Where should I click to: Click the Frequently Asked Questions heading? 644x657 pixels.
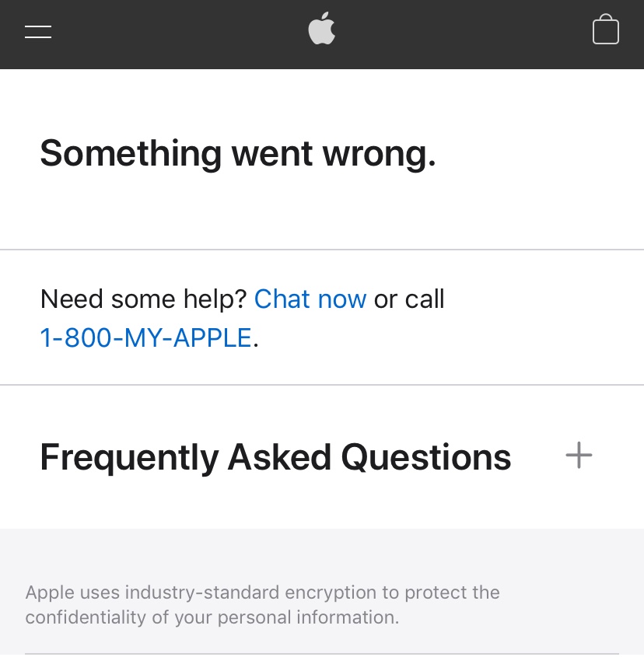275,456
